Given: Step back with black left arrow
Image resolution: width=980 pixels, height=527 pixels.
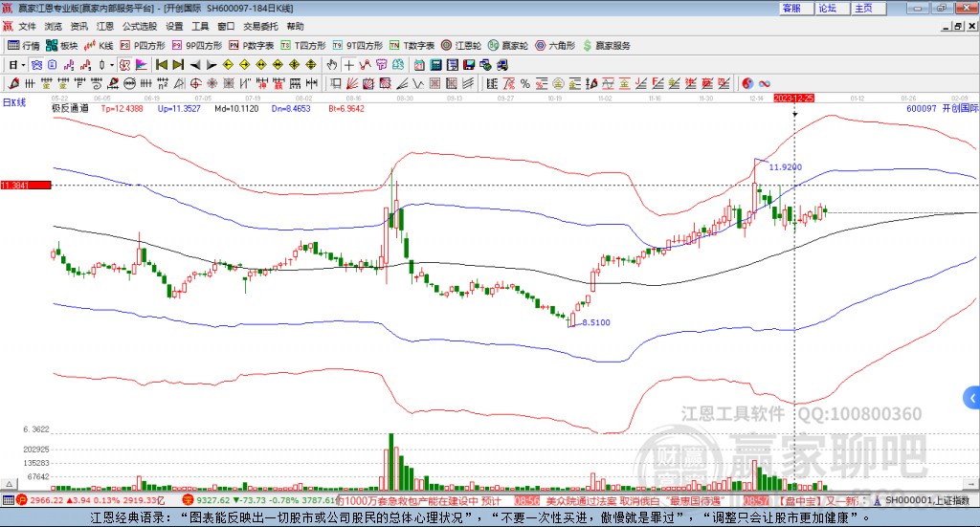Looking at the screenshot, I should pos(195,65).
